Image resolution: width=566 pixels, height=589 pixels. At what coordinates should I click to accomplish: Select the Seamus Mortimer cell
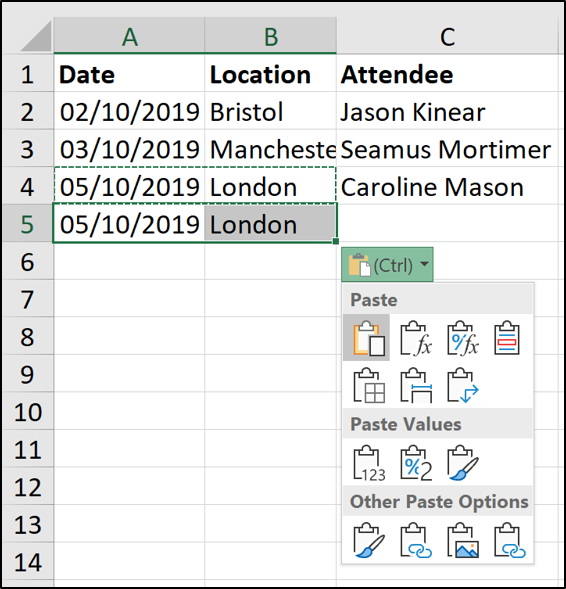click(447, 149)
